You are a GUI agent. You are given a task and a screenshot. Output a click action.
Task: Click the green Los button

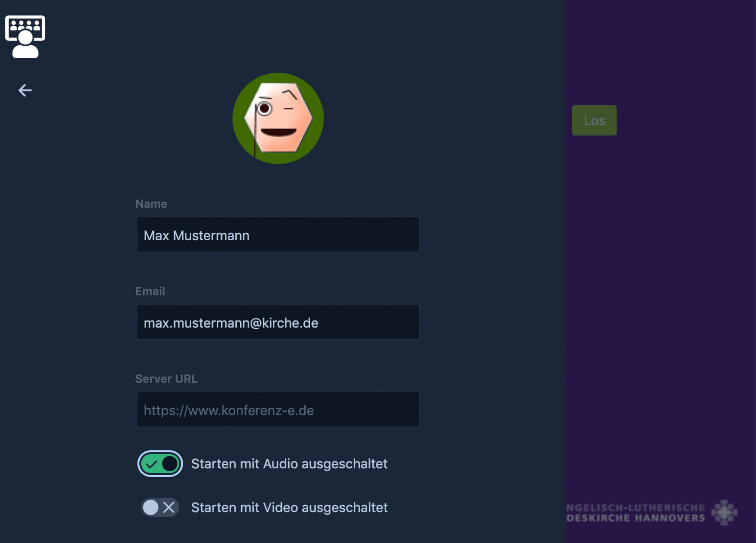pos(594,120)
